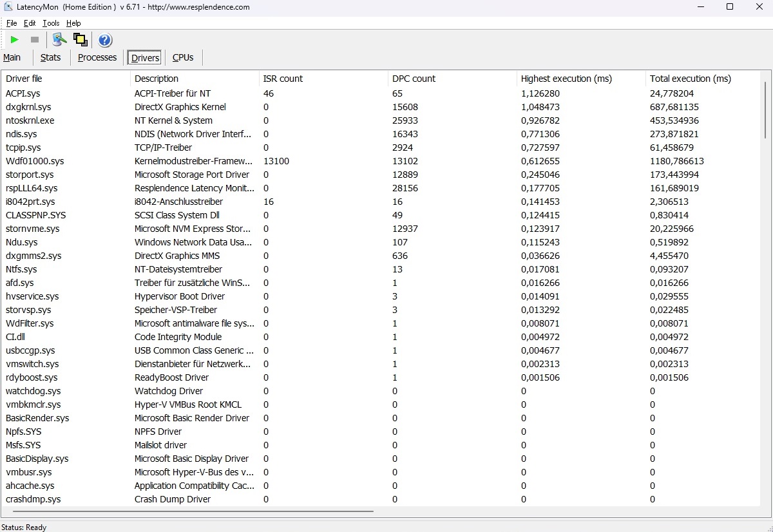This screenshot has height=532, width=773.
Task: Select the storport.sys row in the list
Action: pyautogui.click(x=30, y=175)
